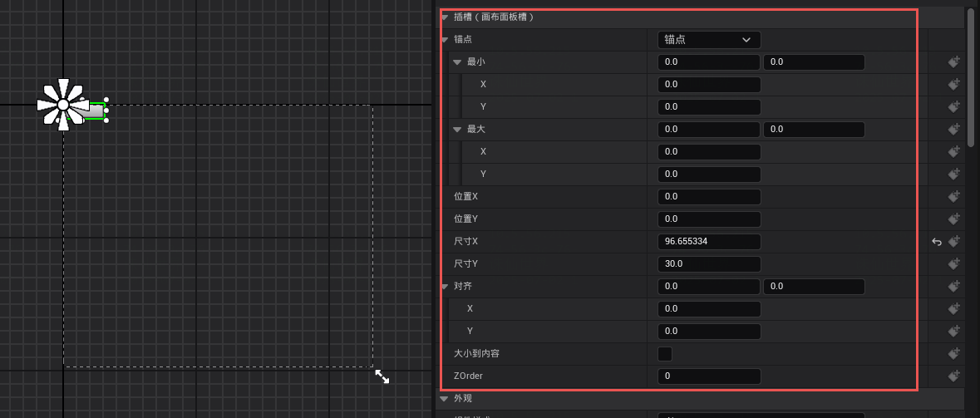Click the ZOrder label

(x=468, y=376)
